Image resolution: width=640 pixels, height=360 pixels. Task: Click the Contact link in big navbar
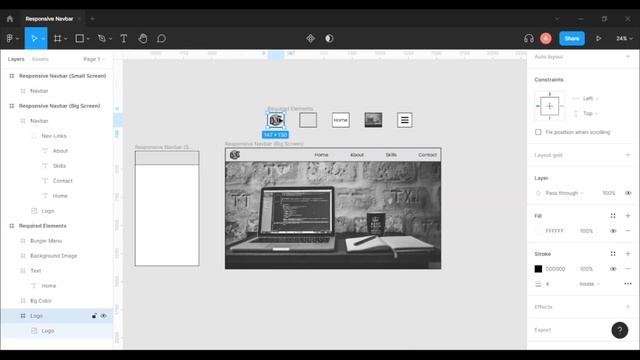click(x=427, y=155)
